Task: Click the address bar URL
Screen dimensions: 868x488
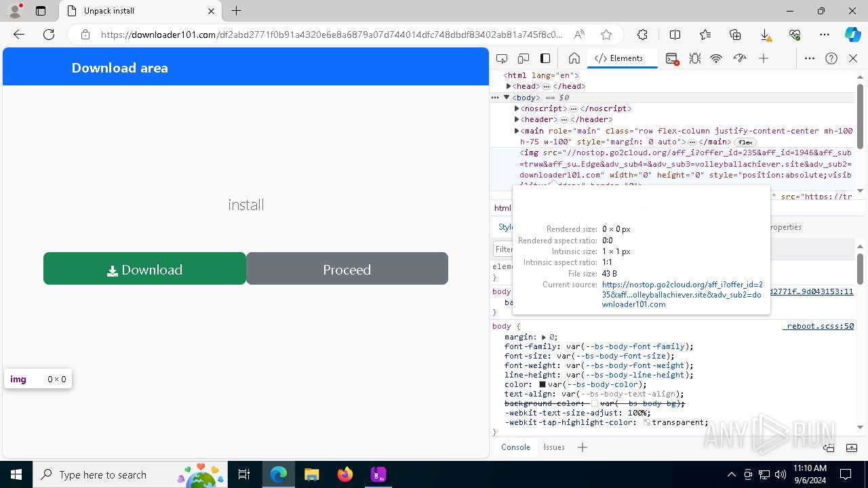Action: tap(332, 35)
